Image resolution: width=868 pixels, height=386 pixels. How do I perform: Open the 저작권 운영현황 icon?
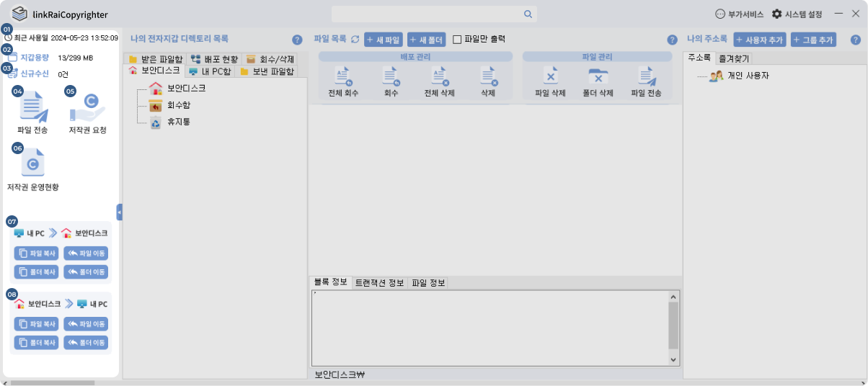pyautogui.click(x=32, y=163)
